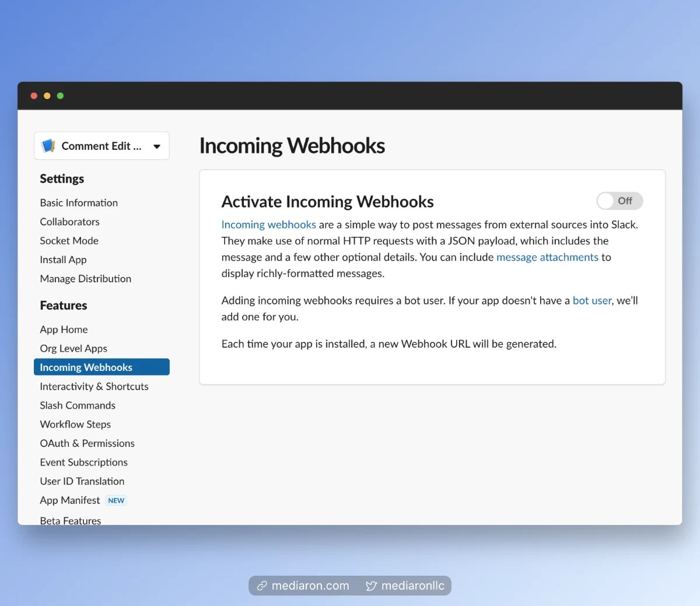Click the NEW badge next to App Manifest

pyautogui.click(x=116, y=500)
